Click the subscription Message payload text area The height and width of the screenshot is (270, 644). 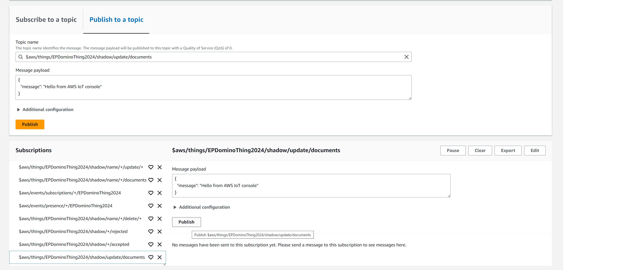click(x=311, y=186)
